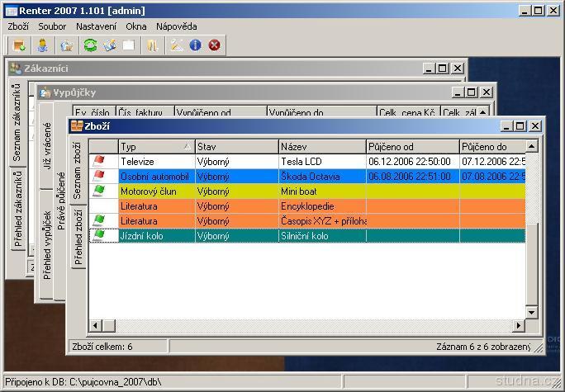565x392 pixels.
Task: Click down arrow of Zboží vertical scrollbar
Action: pos(532,314)
